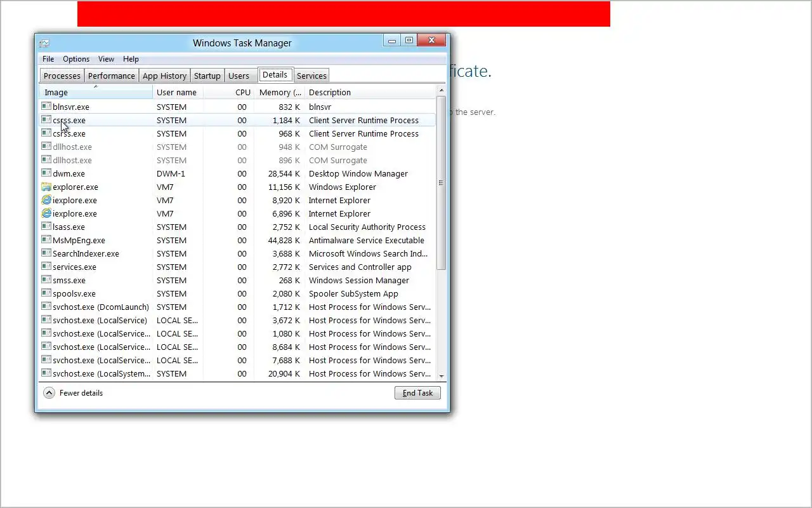This screenshot has height=508, width=812.
Task: Switch to the Processes tab
Action: pos(62,76)
